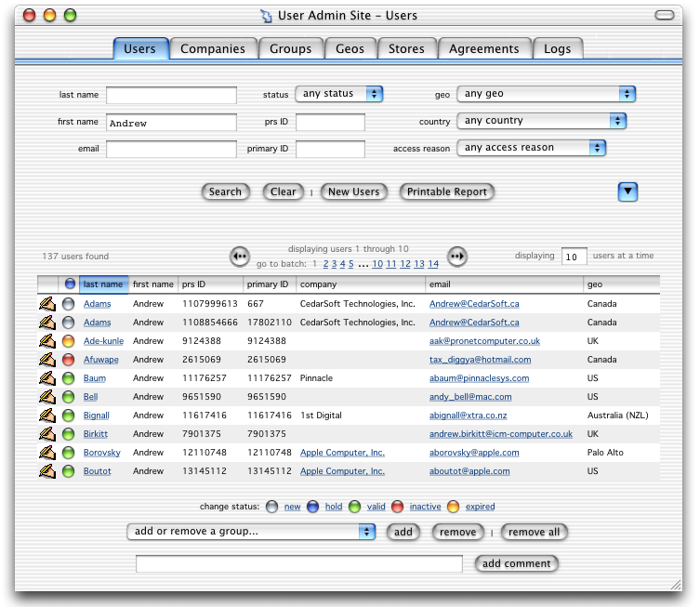Click blue status column header icon
700x607 pixels.
(x=70, y=284)
